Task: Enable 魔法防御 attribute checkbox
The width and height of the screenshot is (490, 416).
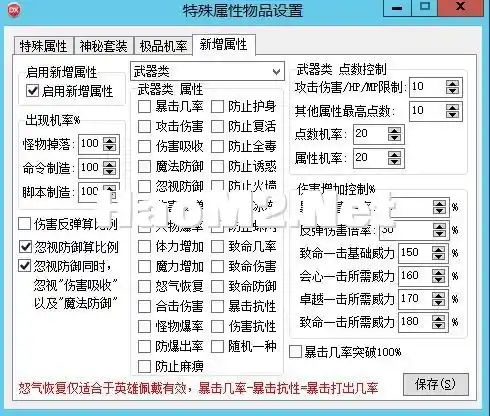Action: [144, 167]
